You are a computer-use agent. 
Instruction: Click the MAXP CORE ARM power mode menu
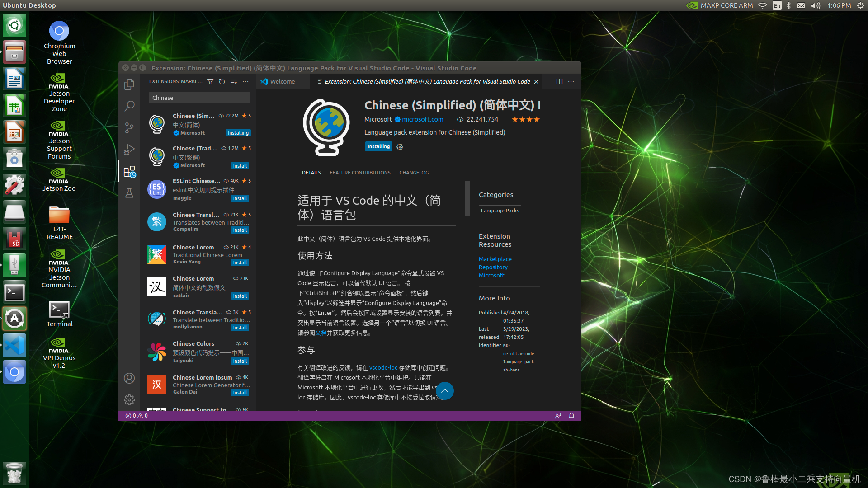tap(719, 5)
